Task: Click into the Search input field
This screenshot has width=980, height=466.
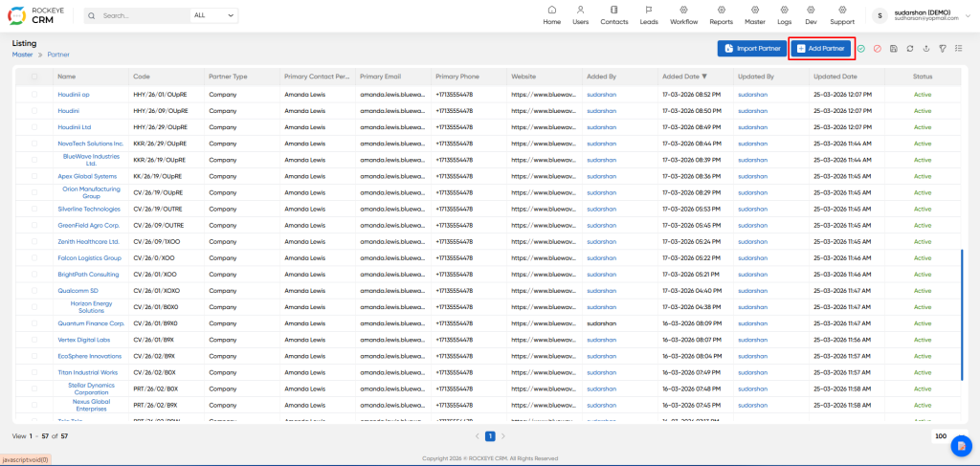Action: pos(145,15)
